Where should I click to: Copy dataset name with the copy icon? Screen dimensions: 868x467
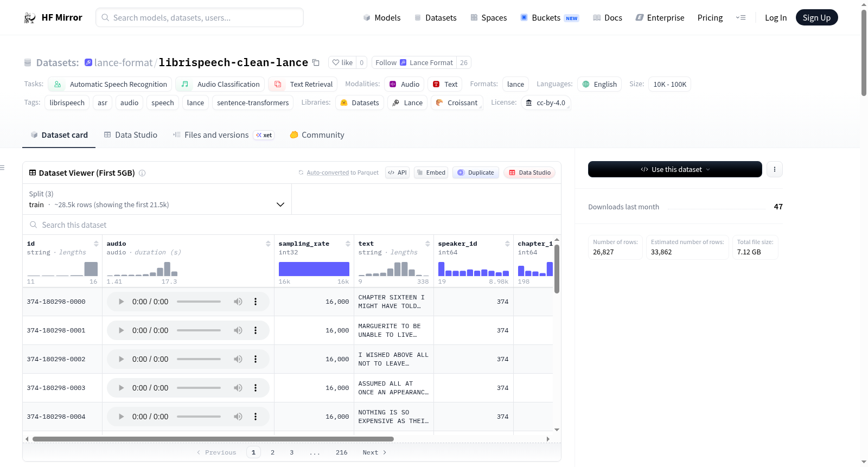[x=316, y=62]
